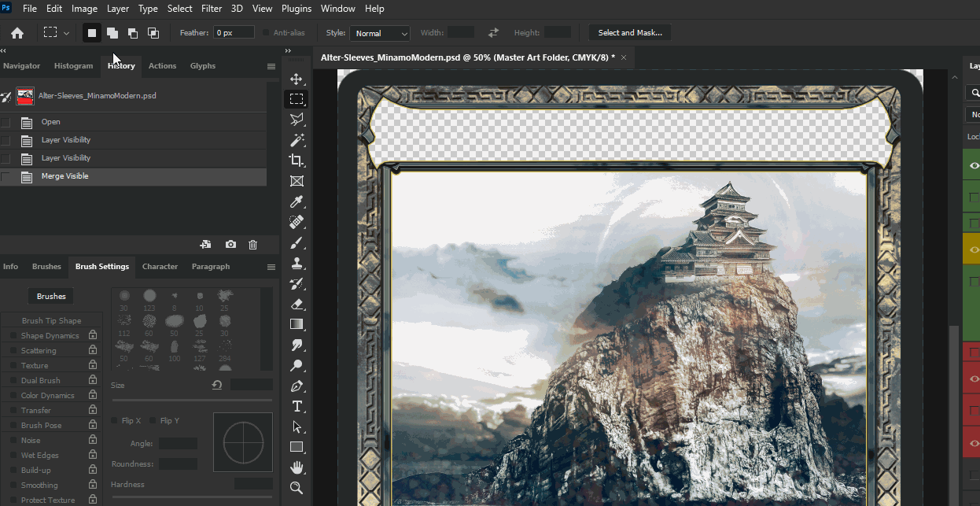980x506 pixels.
Task: Switch to the Actions tab
Action: (x=162, y=66)
